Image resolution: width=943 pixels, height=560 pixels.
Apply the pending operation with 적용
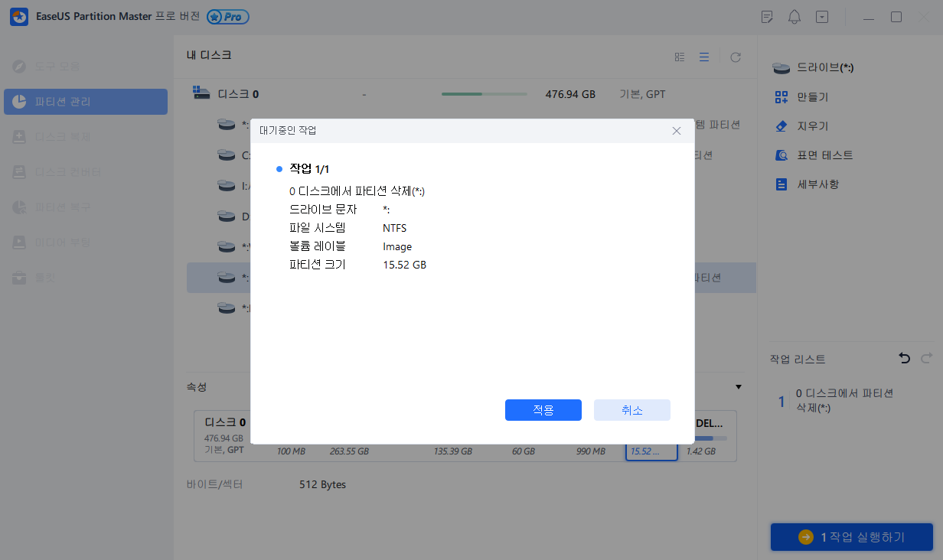[543, 410]
